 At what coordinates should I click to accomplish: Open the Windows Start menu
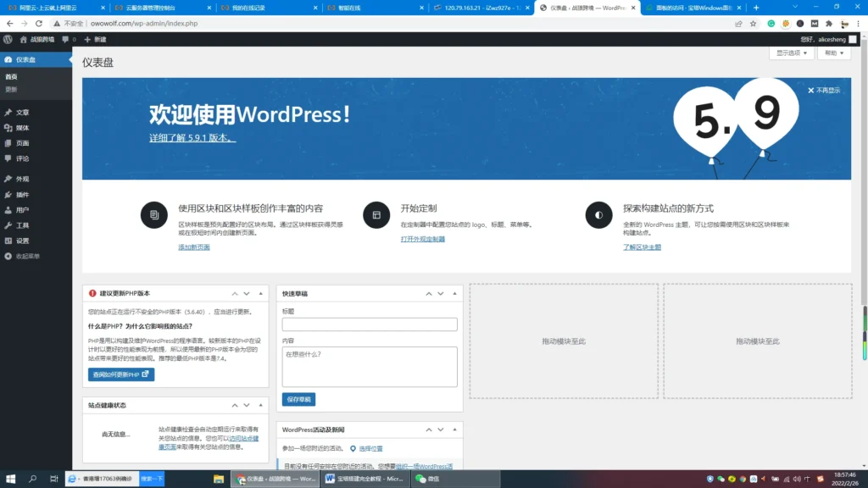[10, 480]
